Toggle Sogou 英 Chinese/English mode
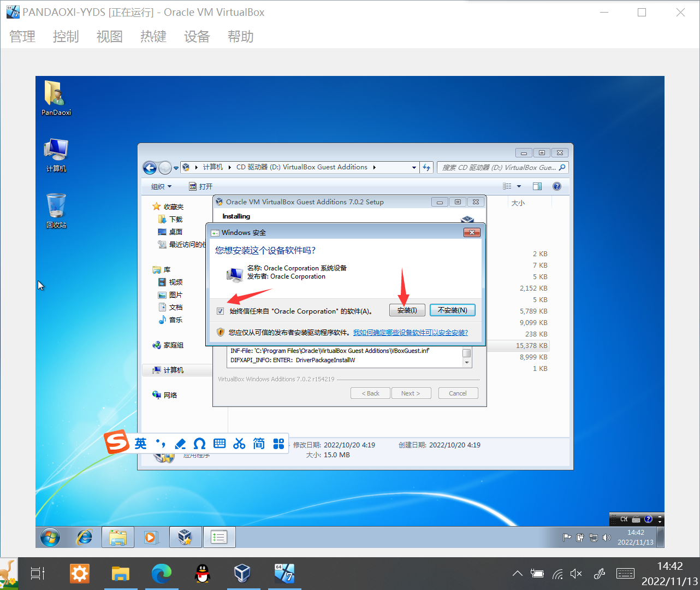This screenshot has height=590, width=700. [141, 444]
